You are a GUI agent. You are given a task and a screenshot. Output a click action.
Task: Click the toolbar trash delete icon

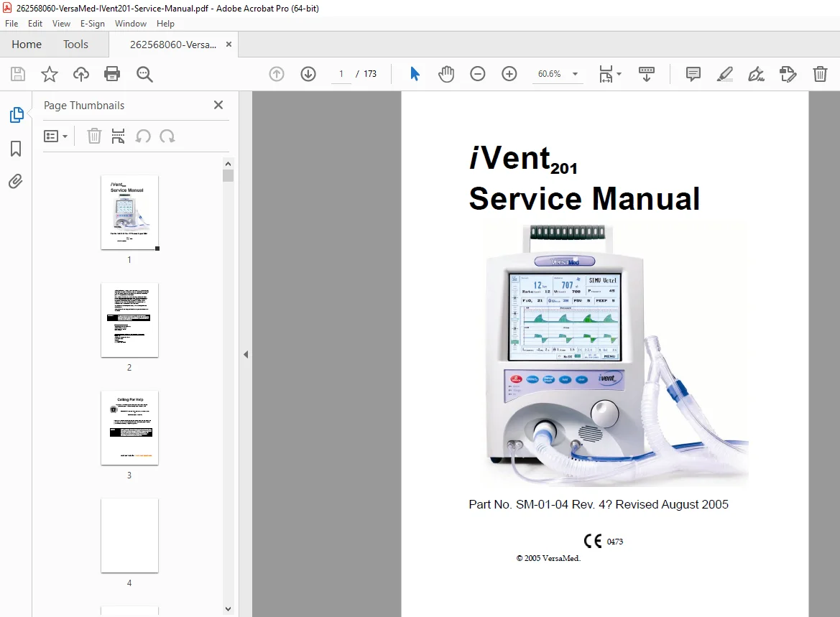[x=820, y=74]
